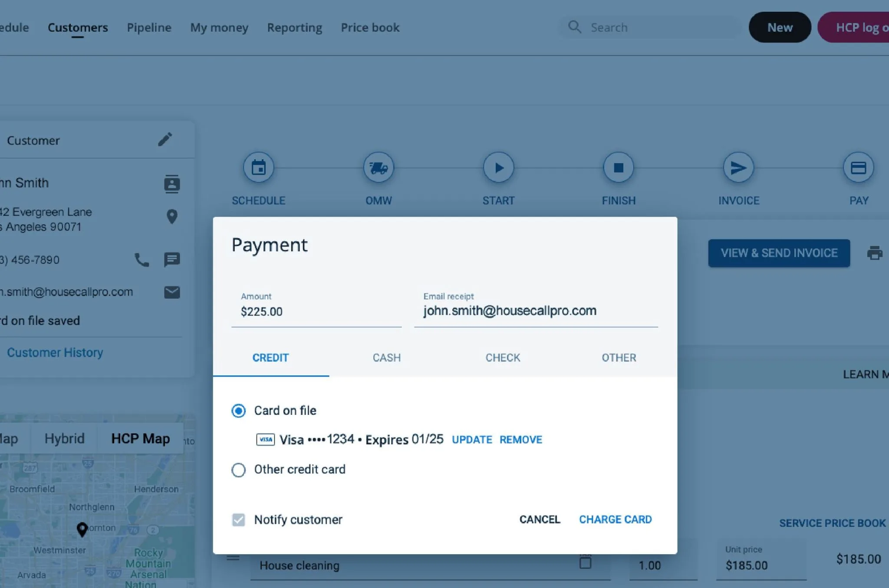Click the Invoice send arrow icon
Viewport: 889px width, 588px height.
(x=738, y=168)
